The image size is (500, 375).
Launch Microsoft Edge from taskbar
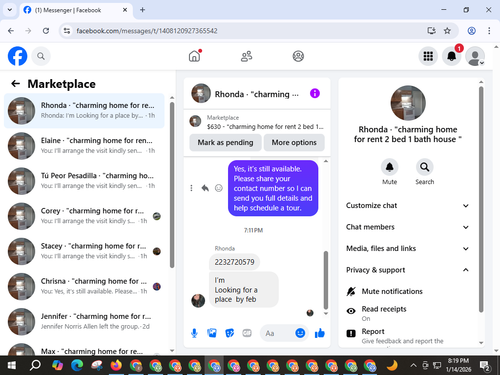tap(77, 366)
